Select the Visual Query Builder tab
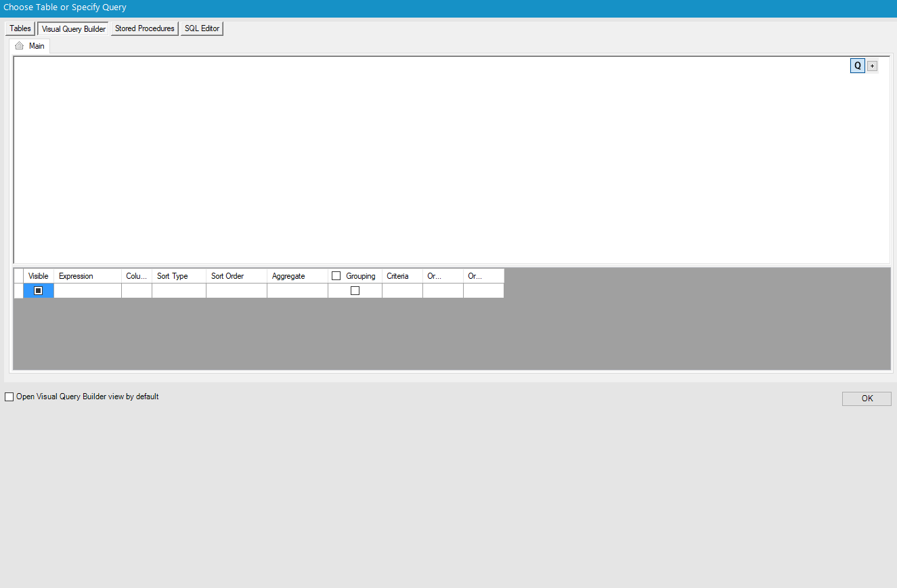897x588 pixels. pos(72,28)
